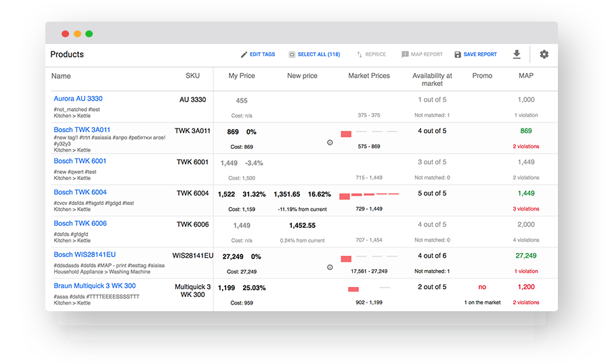Viewport: 606px width, 364px height.
Task: Click market price bar for Bosch WIS28141EU
Action: coord(346,258)
